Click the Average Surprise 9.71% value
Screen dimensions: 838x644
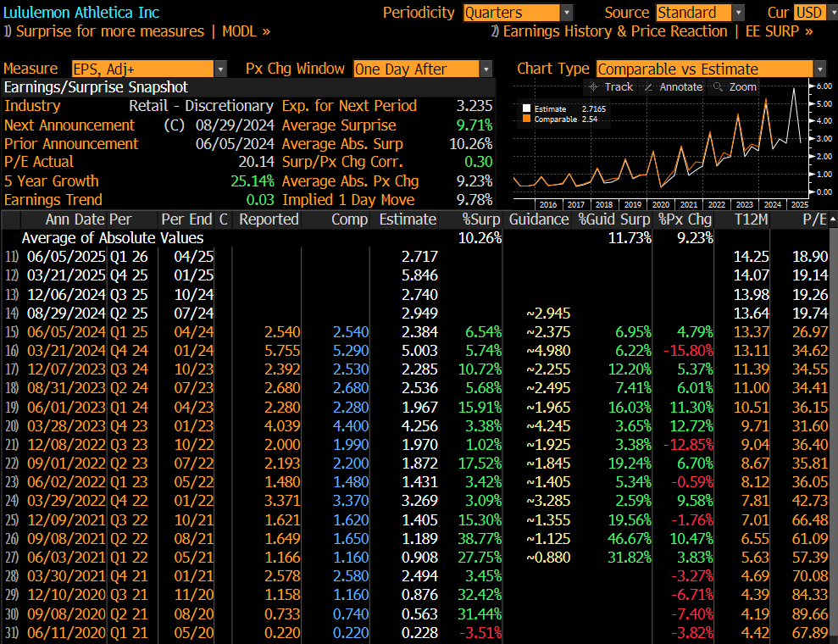tap(474, 125)
